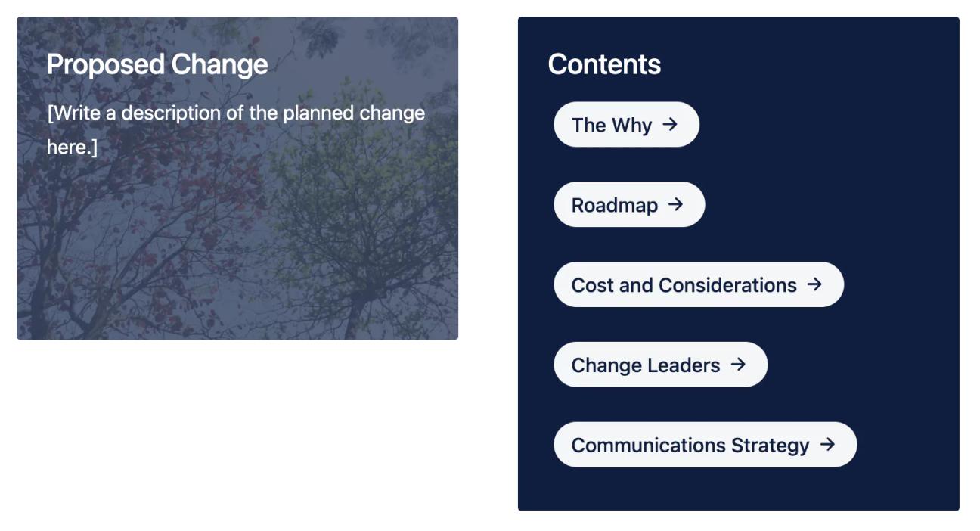
Task: Click the arrow icon on Cost and Considerations
Action: tap(814, 284)
